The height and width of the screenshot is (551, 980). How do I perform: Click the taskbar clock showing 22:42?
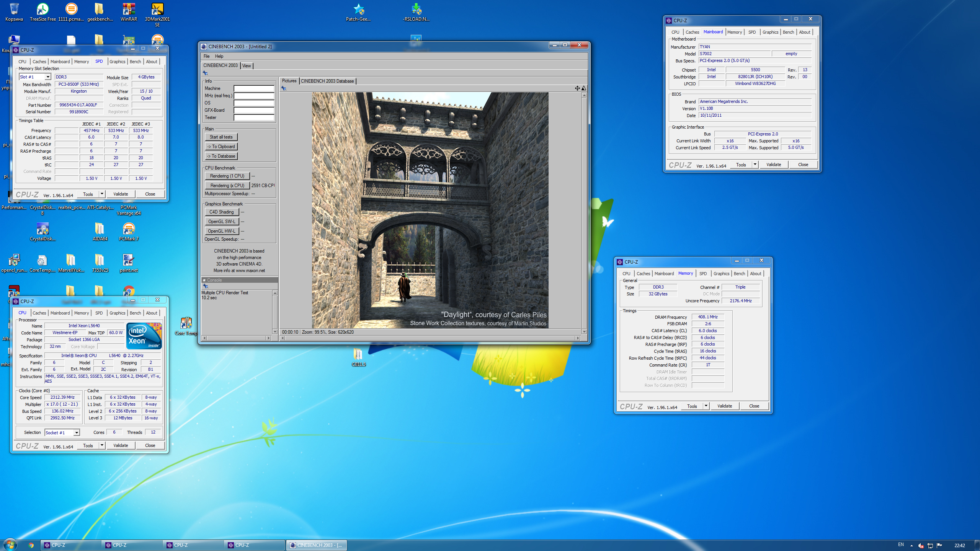pyautogui.click(x=959, y=545)
